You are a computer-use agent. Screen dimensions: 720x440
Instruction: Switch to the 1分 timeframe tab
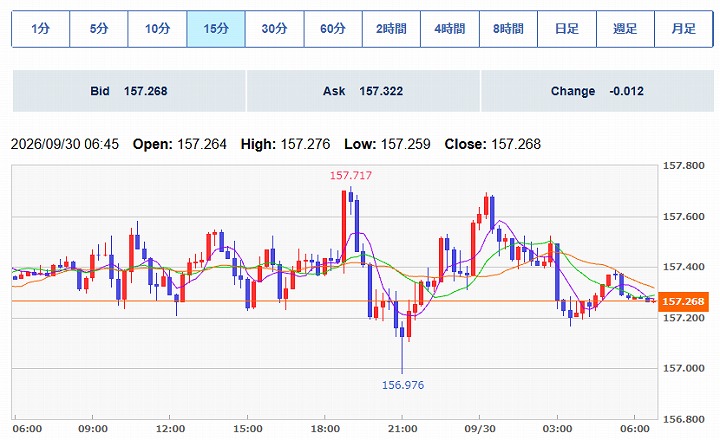40,29
